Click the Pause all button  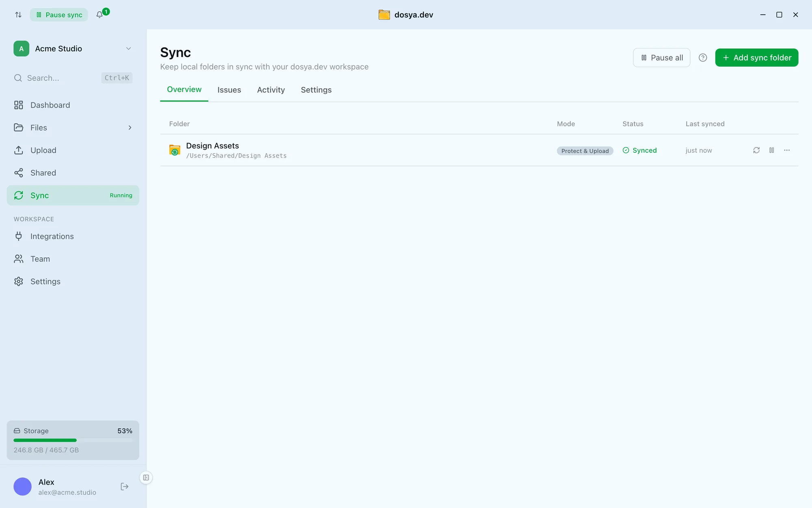[661, 58]
